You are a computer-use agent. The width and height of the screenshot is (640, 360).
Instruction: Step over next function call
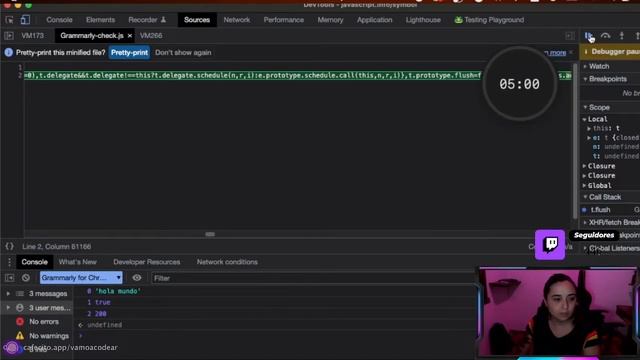(x=605, y=36)
